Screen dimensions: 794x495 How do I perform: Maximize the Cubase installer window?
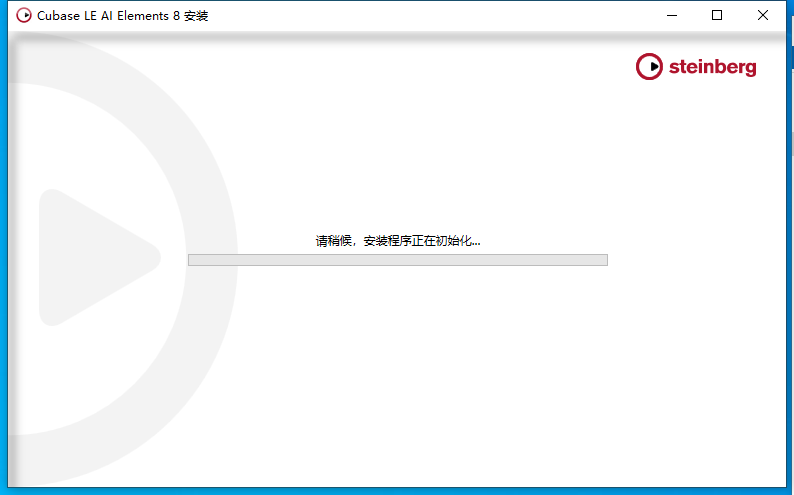717,16
